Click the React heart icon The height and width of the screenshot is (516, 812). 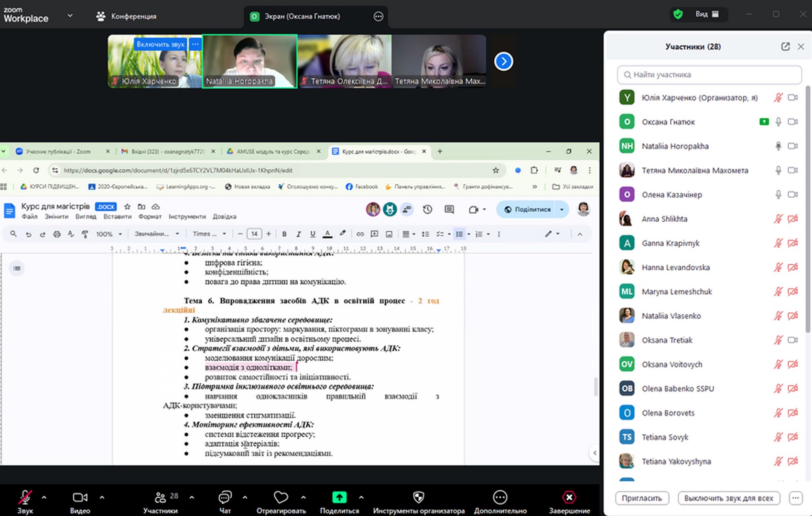click(281, 498)
